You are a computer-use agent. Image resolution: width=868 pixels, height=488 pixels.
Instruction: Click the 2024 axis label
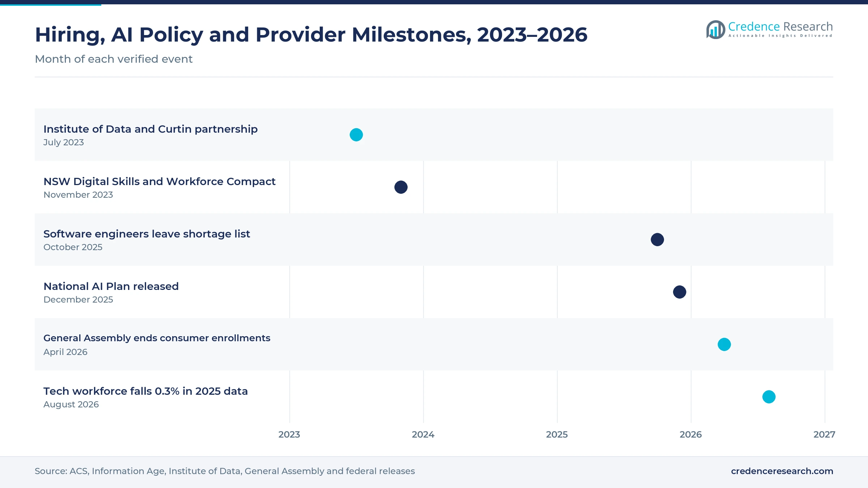point(423,435)
